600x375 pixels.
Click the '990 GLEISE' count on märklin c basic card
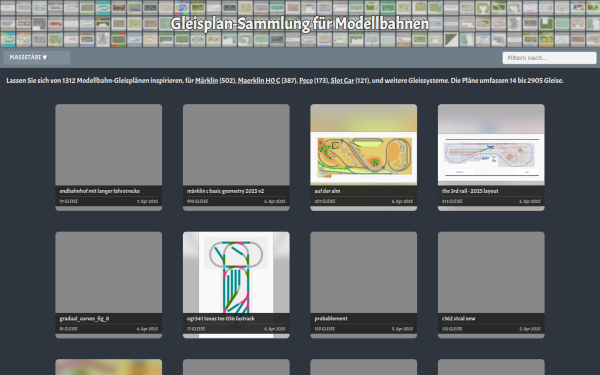tap(197, 201)
